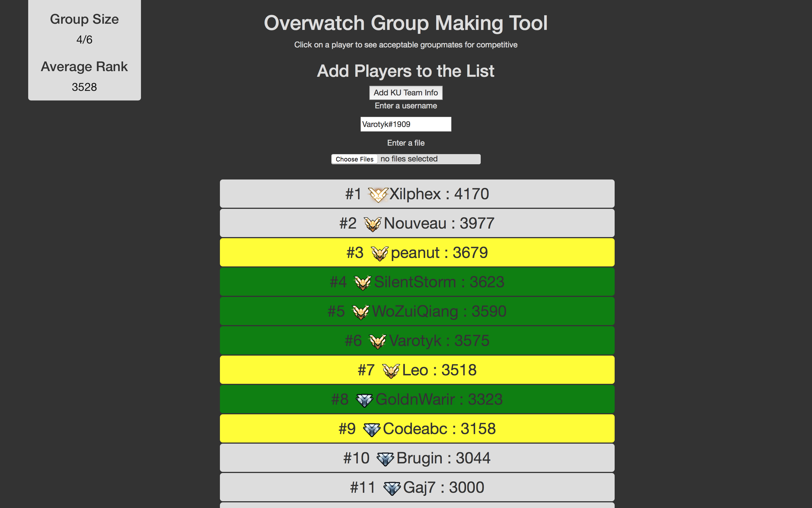Click the rank icon beside Nouveau
Viewport: 812px width, 508px height.
click(373, 224)
